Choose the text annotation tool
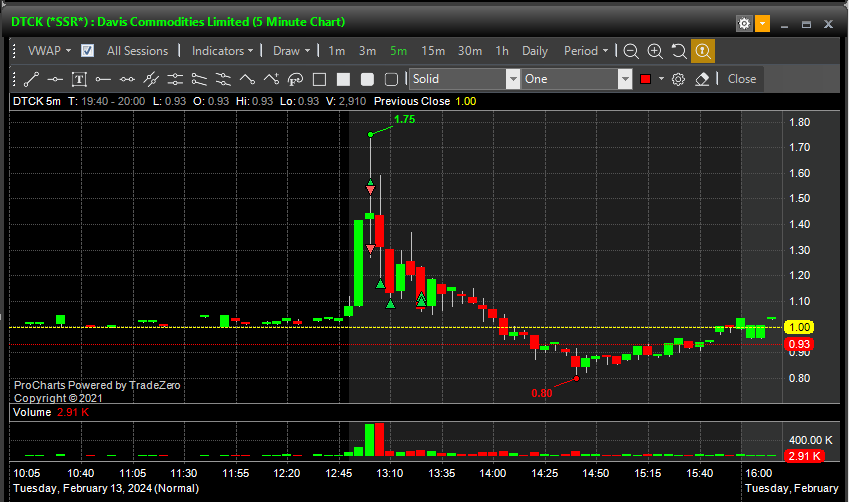 pos(79,79)
